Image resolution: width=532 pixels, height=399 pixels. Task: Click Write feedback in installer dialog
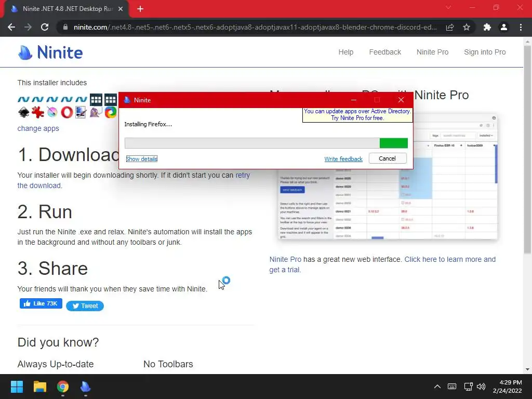pyautogui.click(x=343, y=159)
